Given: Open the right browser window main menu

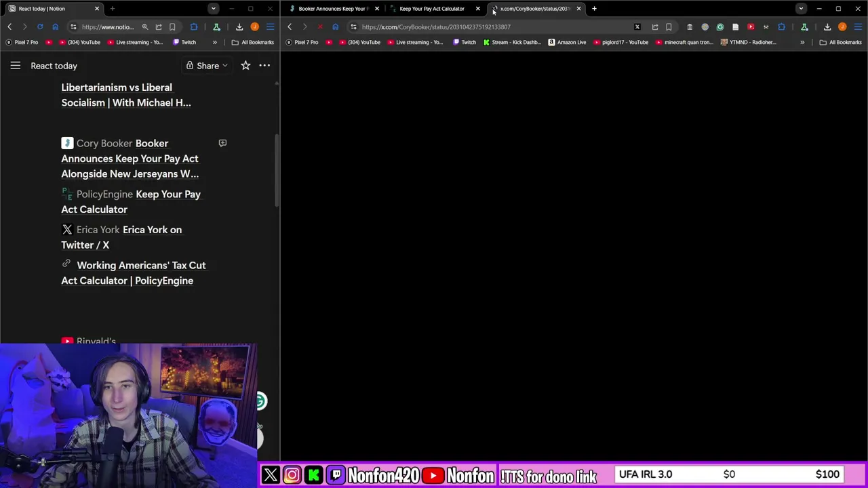Looking at the screenshot, I should 858,27.
